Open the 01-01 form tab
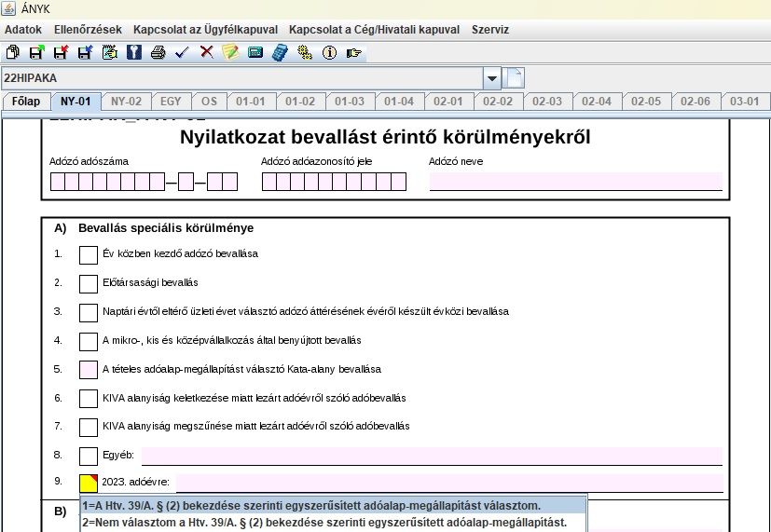 (250, 102)
